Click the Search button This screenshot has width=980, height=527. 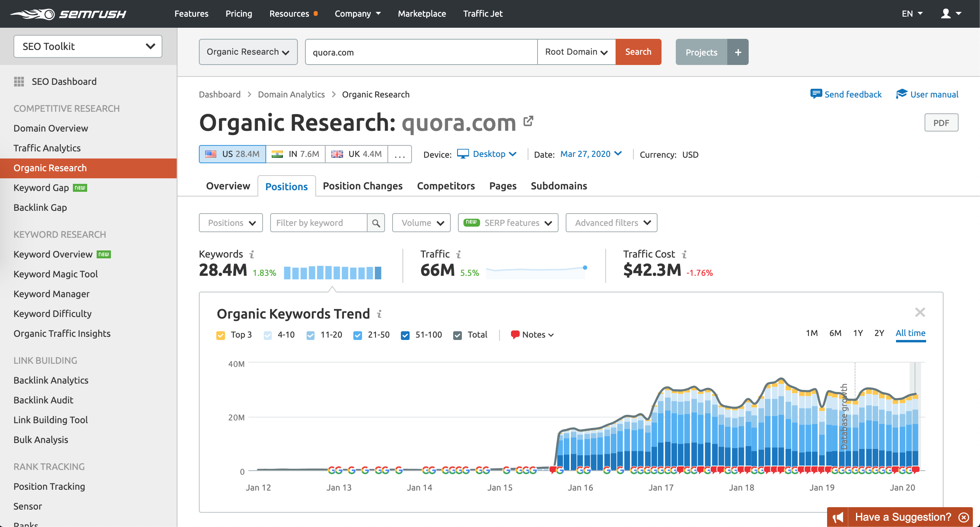pyautogui.click(x=638, y=52)
